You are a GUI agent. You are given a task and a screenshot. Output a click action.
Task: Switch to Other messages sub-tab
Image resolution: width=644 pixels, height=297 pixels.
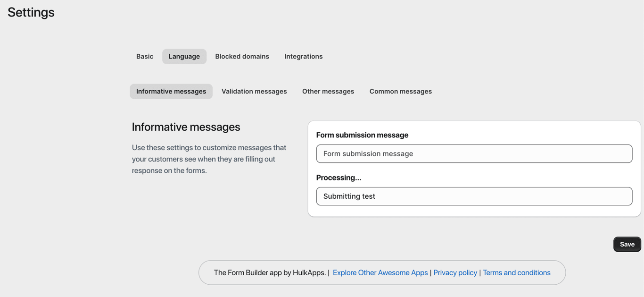(328, 91)
